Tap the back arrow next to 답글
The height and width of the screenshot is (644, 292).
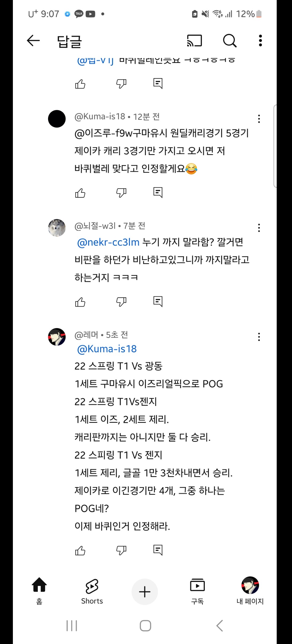(x=33, y=41)
